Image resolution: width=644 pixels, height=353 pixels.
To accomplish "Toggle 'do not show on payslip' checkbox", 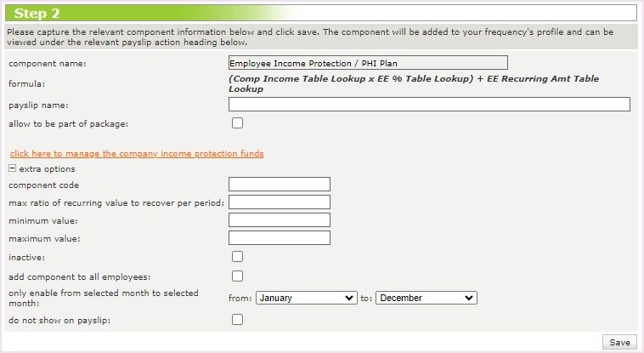I will point(238,320).
